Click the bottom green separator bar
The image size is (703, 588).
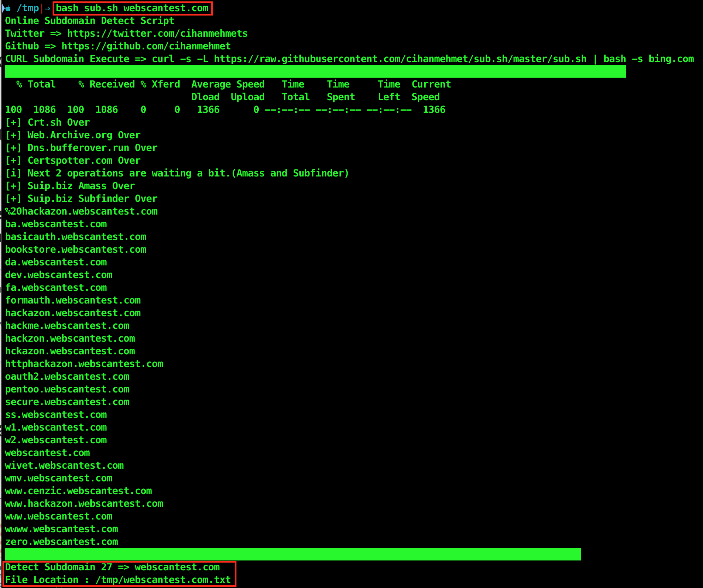(293, 554)
